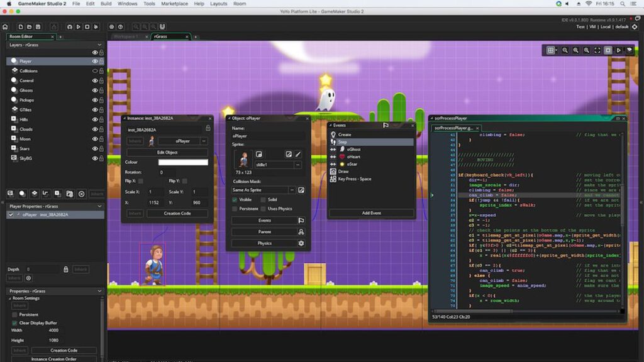The height and width of the screenshot is (362, 644).
Task: Toggle Clear Display Buffer checkbox
Action: point(15,324)
